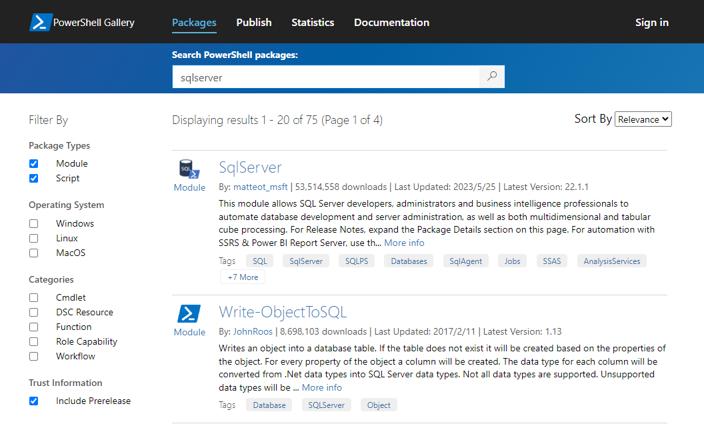This screenshot has width=704, height=430.
Task: View author matteot_msft profile
Action: tap(260, 187)
